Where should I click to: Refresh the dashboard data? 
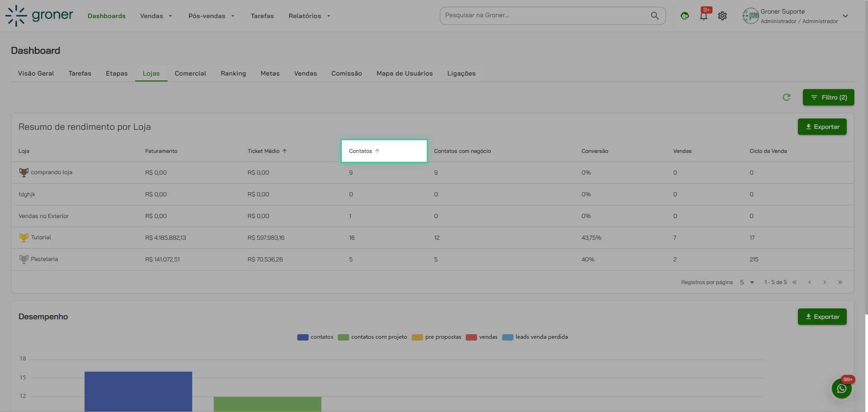click(787, 97)
